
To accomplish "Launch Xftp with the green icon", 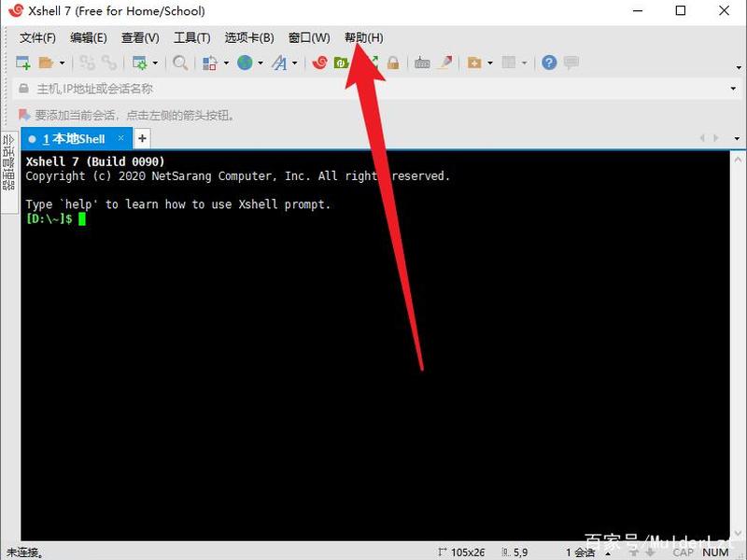I will click(x=341, y=63).
